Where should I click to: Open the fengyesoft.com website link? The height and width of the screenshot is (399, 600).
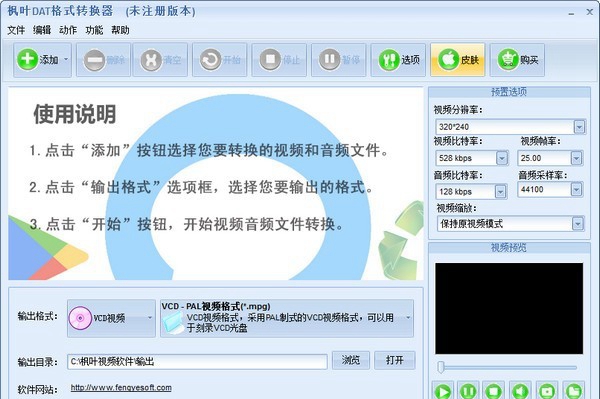point(121,388)
